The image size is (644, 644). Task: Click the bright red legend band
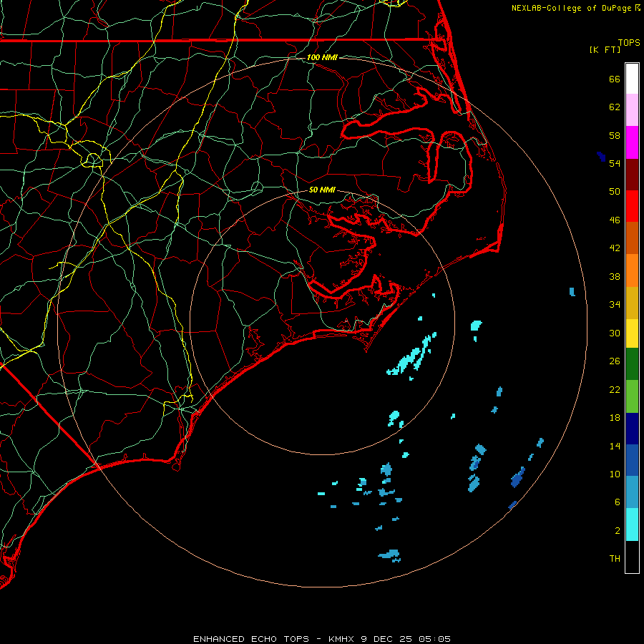[x=632, y=206]
